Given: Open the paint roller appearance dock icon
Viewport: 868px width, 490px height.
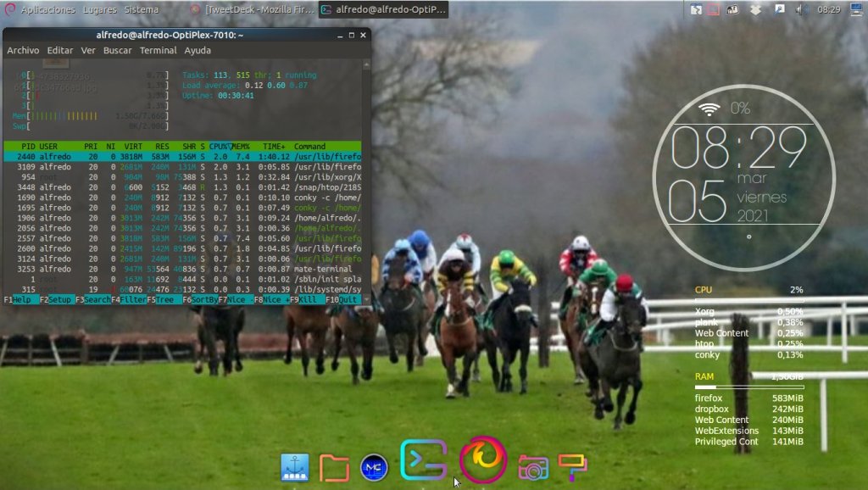Looking at the screenshot, I should tap(572, 467).
